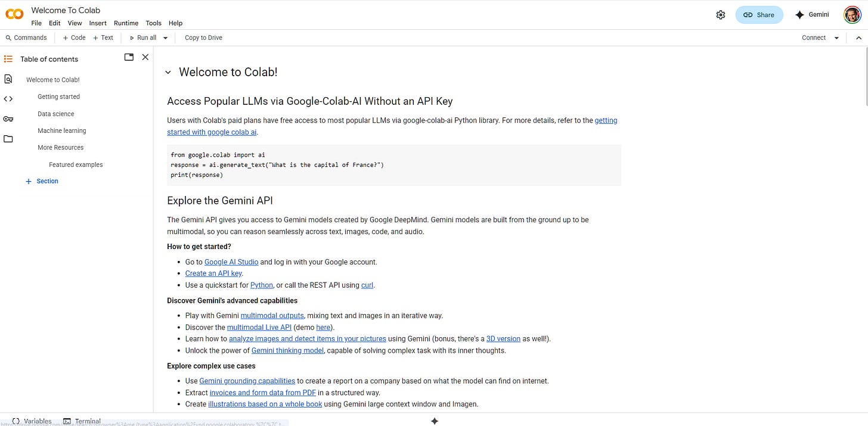Close the Table of contents panel
Image resolution: width=868 pixels, height=426 pixels.
[x=145, y=57]
